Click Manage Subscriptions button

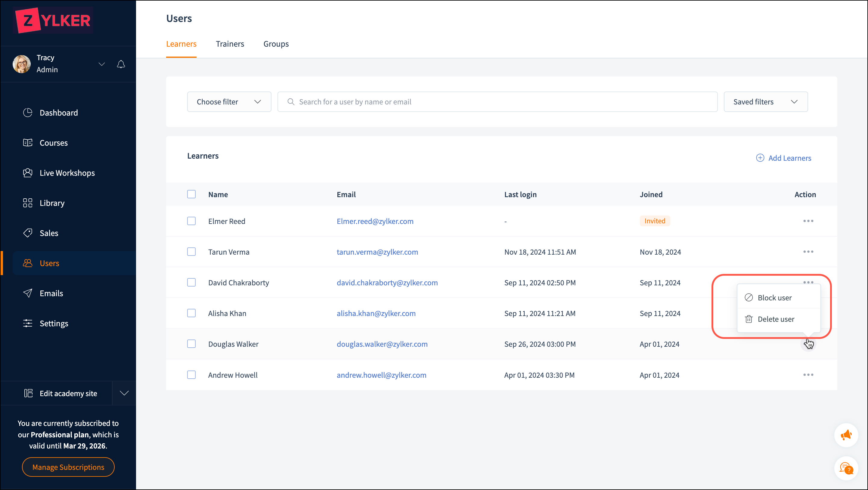(x=68, y=467)
